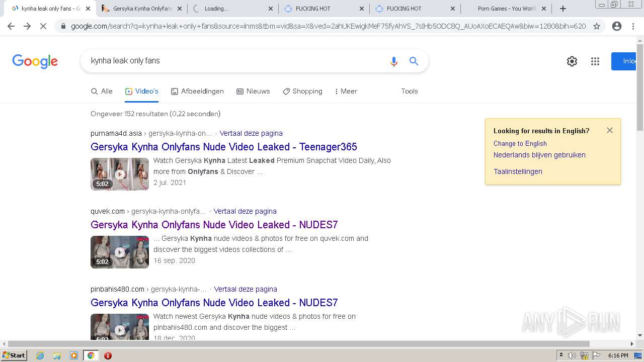Play the purnama4d.asia video thumbnail
Screen dimensions: 644x362
coord(120,174)
